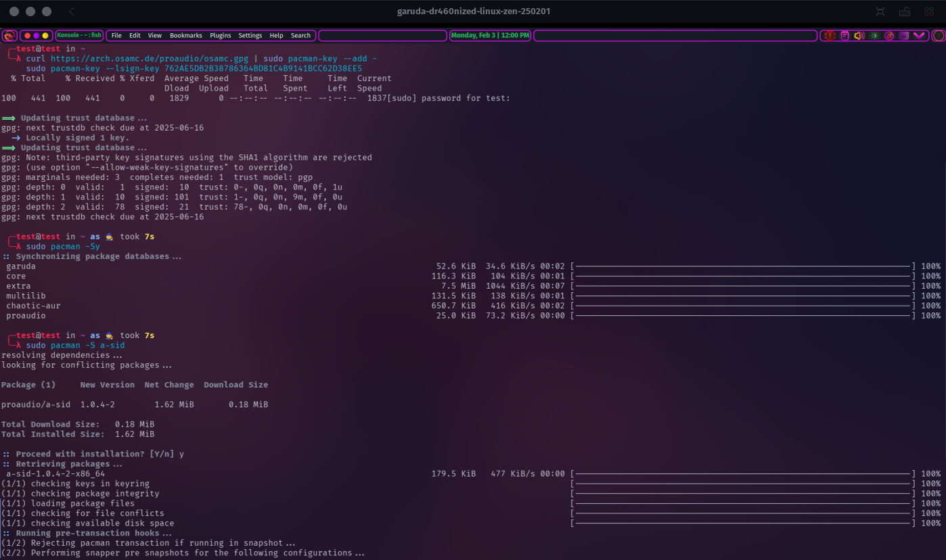Click '[sudo] password for test:' prompt text
Image resolution: width=946 pixels, height=560 pixels.
click(449, 98)
